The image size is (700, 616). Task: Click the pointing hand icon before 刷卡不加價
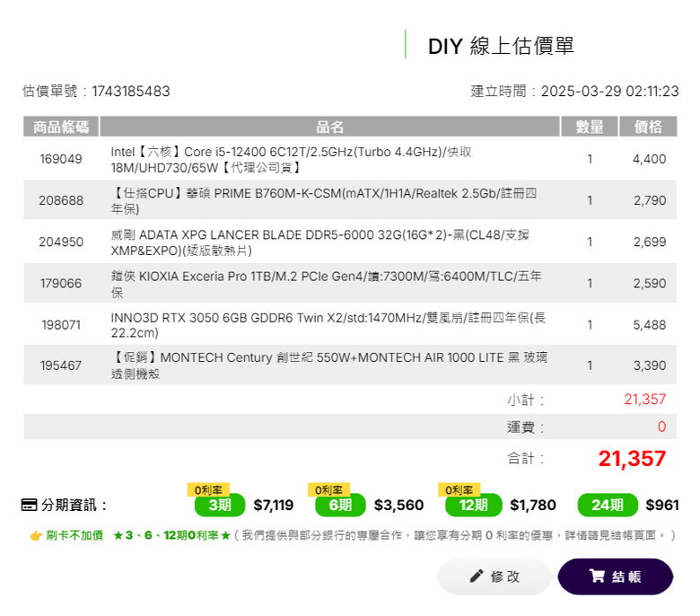pos(36,535)
